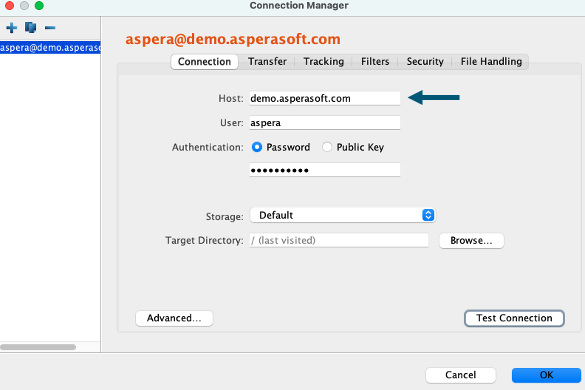Close the Connection Manager window
The image size is (585, 390).
coord(9,6)
